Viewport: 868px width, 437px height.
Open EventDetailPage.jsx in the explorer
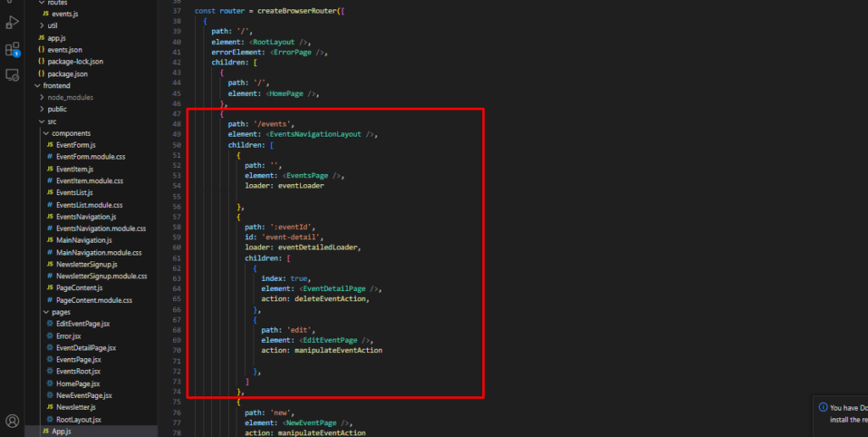85,348
